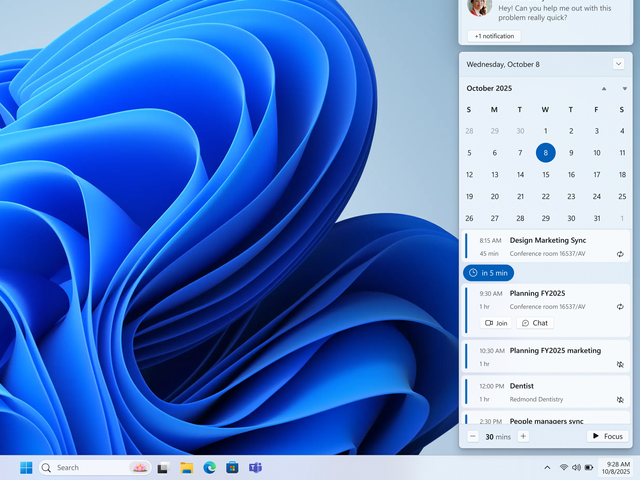Image resolution: width=640 pixels, height=480 pixels.
Task: Increase focus minutes with plus button
Action: tap(523, 436)
